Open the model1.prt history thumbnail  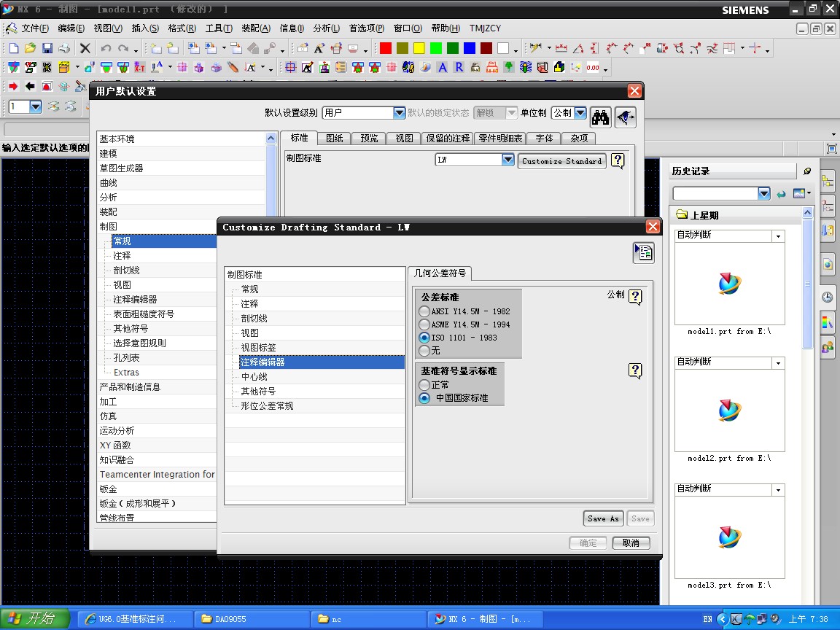click(x=730, y=284)
